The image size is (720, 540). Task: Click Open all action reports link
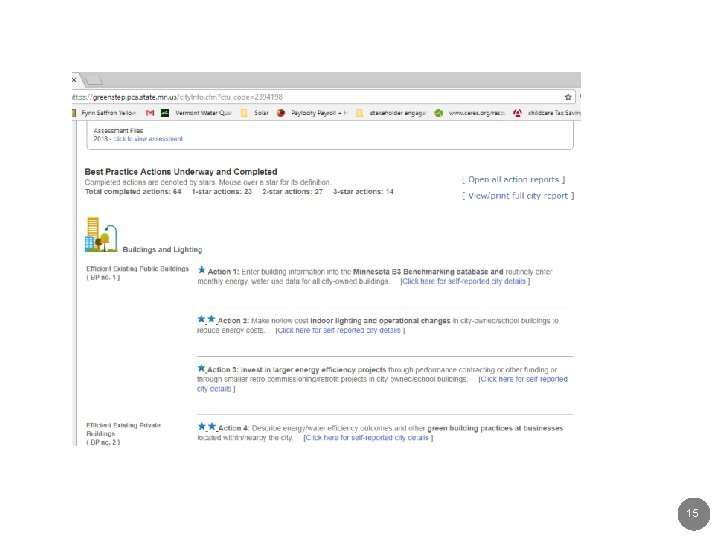coord(513,180)
